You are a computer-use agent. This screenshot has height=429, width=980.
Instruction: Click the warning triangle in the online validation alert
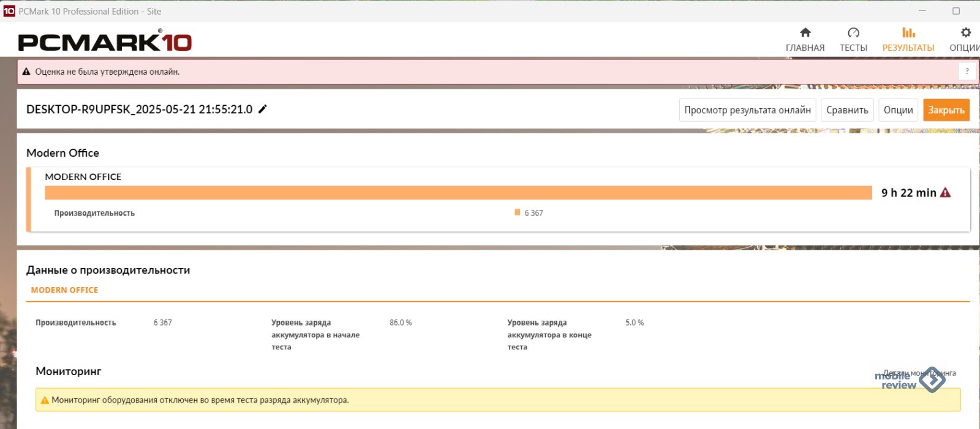pos(26,72)
